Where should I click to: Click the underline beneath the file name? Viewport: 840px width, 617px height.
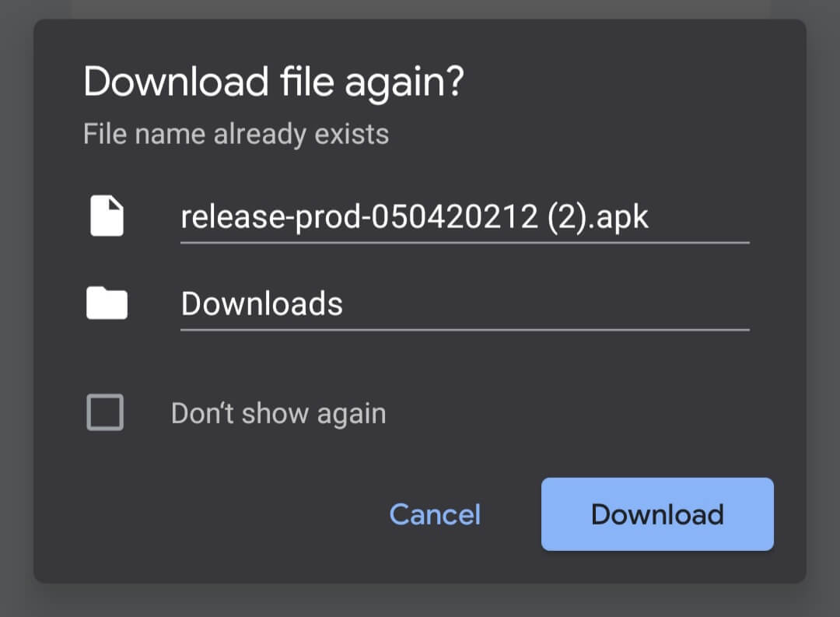click(x=464, y=243)
